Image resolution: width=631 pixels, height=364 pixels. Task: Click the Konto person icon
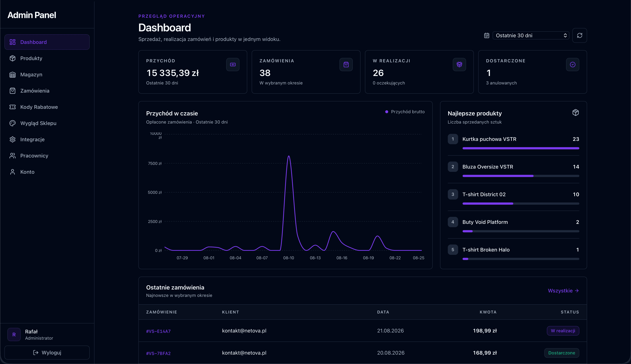point(13,172)
